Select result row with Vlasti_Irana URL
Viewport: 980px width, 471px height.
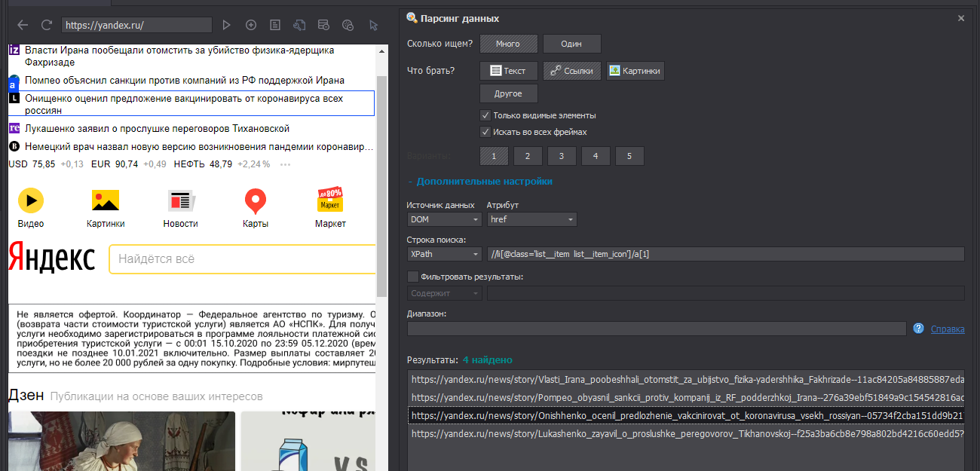click(686, 379)
